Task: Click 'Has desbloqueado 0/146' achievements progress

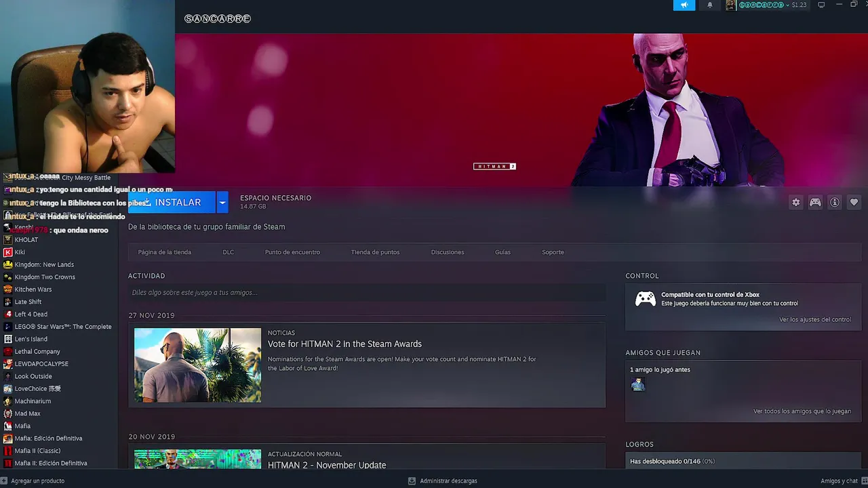Action: tap(672, 462)
